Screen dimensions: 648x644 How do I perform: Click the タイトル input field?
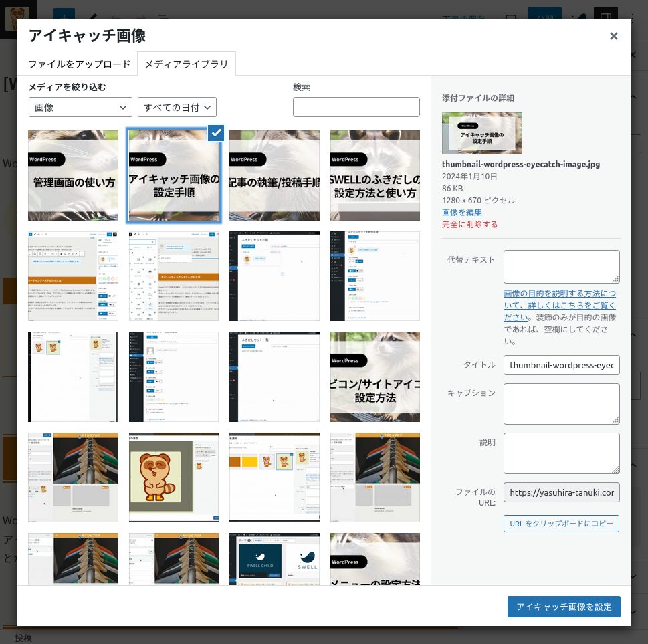pyautogui.click(x=561, y=365)
